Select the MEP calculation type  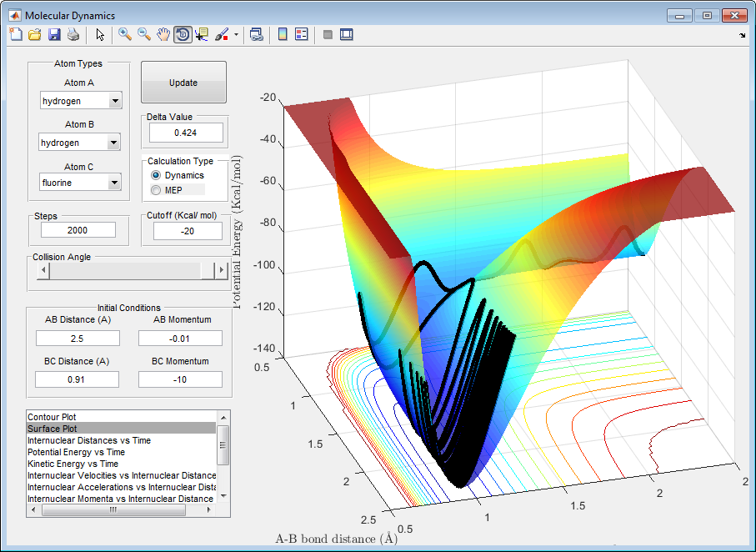click(156, 190)
